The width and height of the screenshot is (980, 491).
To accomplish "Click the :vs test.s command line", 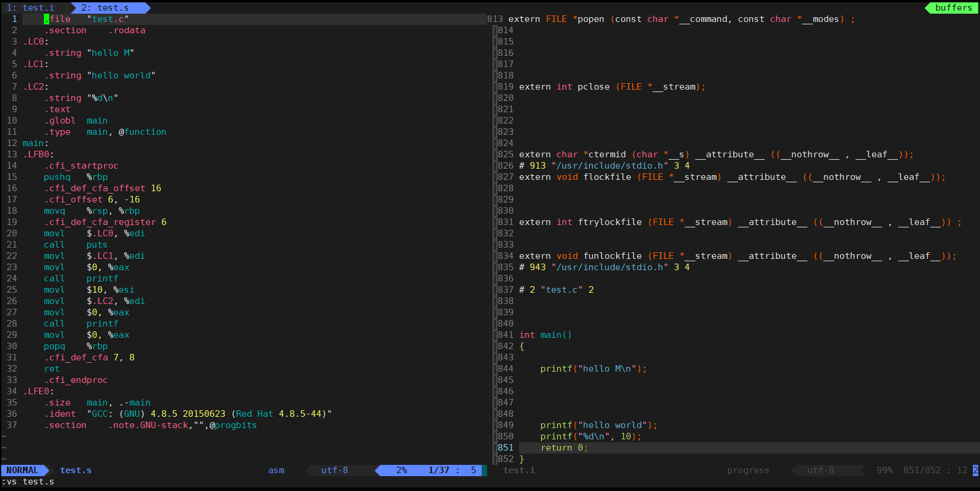I will pyautogui.click(x=28, y=482).
